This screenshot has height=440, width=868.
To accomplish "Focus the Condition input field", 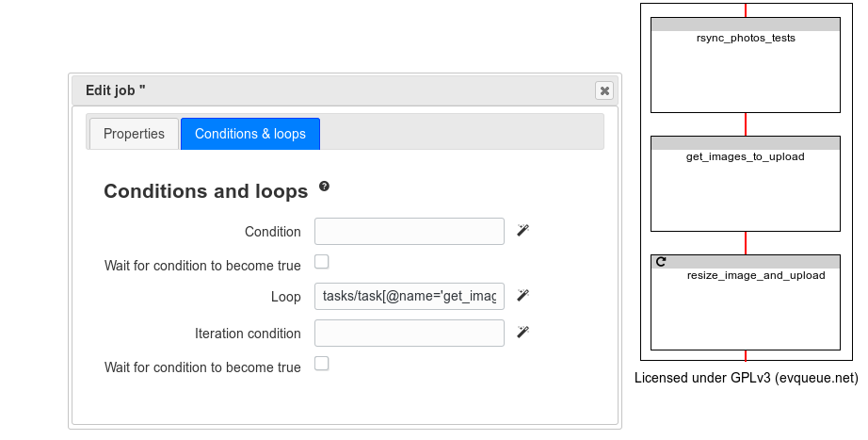I will [x=410, y=231].
